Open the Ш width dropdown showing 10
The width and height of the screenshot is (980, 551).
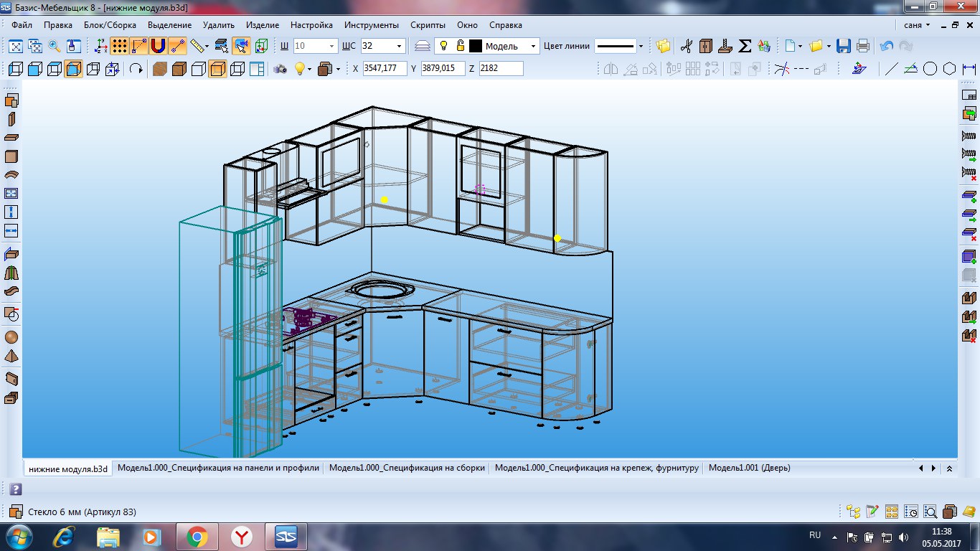point(332,46)
